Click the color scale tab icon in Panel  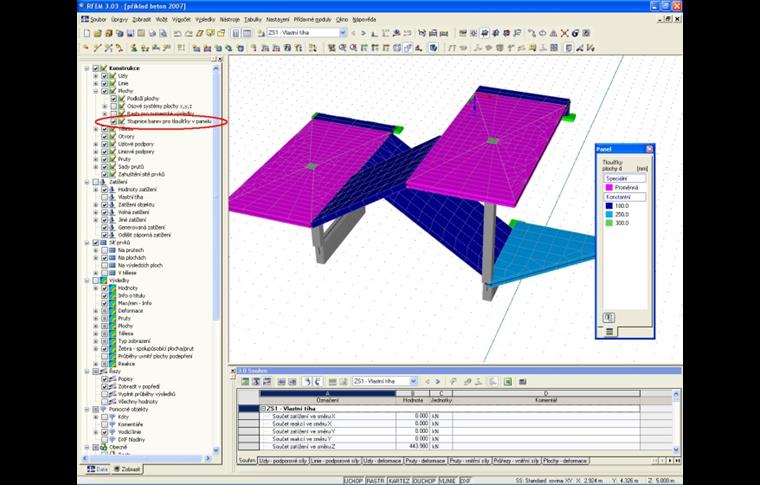pos(609,332)
